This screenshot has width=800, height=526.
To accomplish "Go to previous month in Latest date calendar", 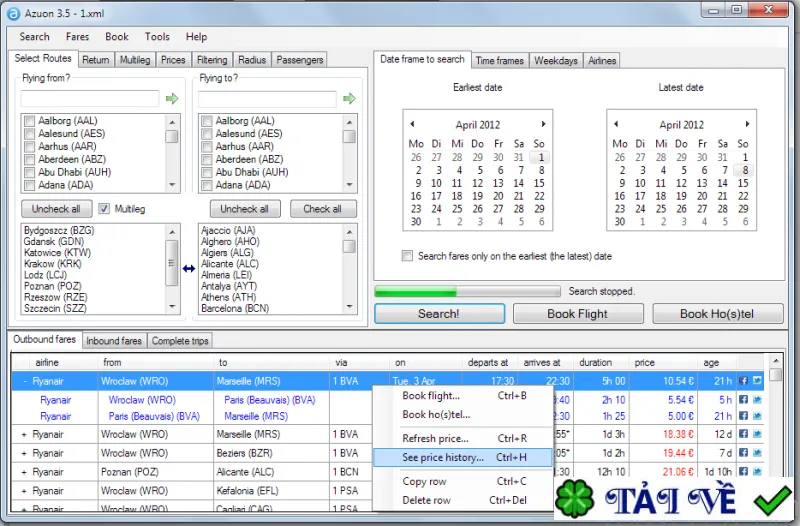I will coord(616,124).
